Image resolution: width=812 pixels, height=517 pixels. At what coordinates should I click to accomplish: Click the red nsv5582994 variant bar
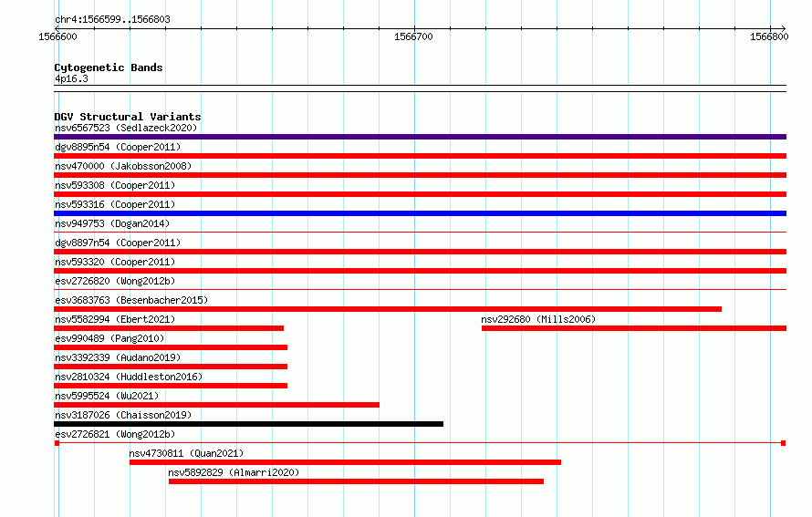click(169, 328)
